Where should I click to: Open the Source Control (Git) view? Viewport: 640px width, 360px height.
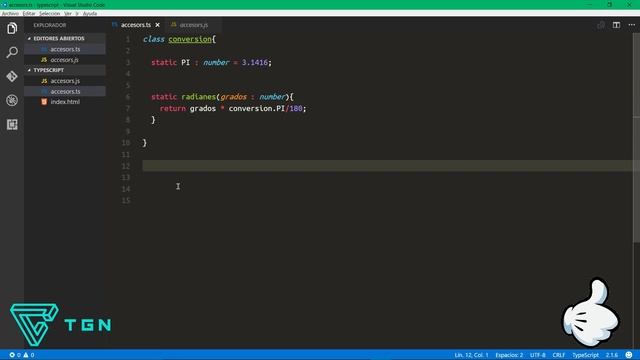[12, 76]
